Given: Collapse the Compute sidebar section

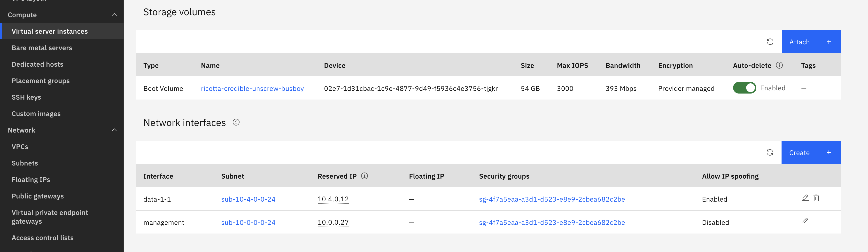Looking at the screenshot, I should tap(114, 15).
